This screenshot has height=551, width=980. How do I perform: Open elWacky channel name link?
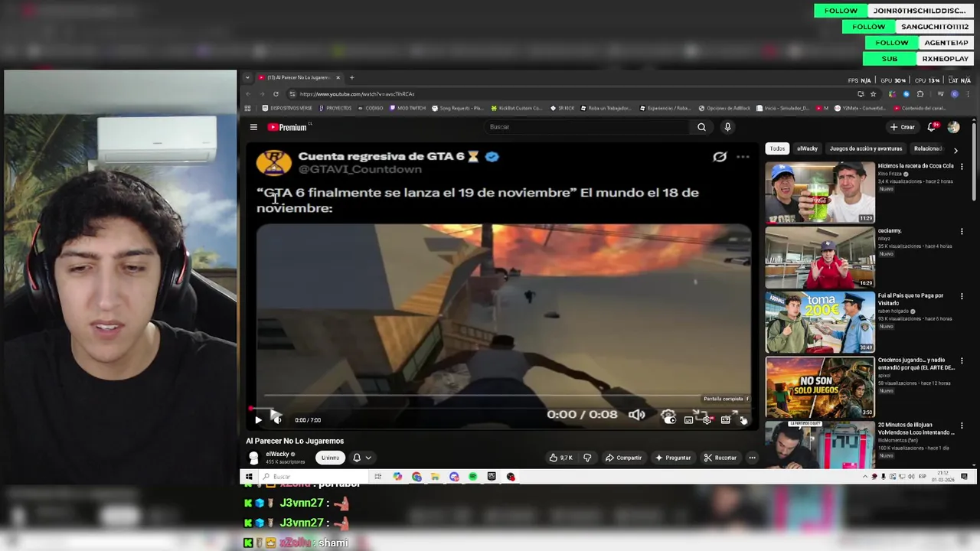click(x=277, y=454)
